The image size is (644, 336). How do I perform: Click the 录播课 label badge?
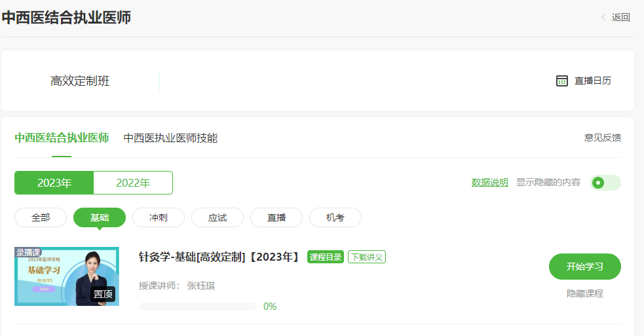point(28,252)
